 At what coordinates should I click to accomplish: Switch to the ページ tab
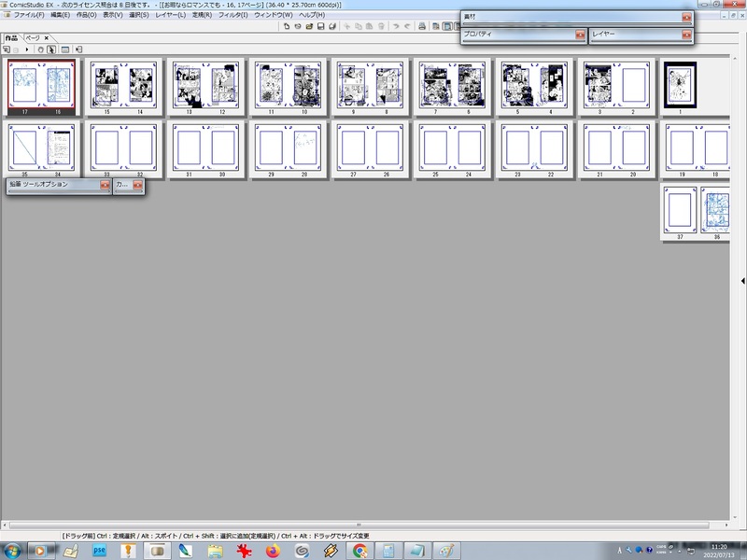33,38
